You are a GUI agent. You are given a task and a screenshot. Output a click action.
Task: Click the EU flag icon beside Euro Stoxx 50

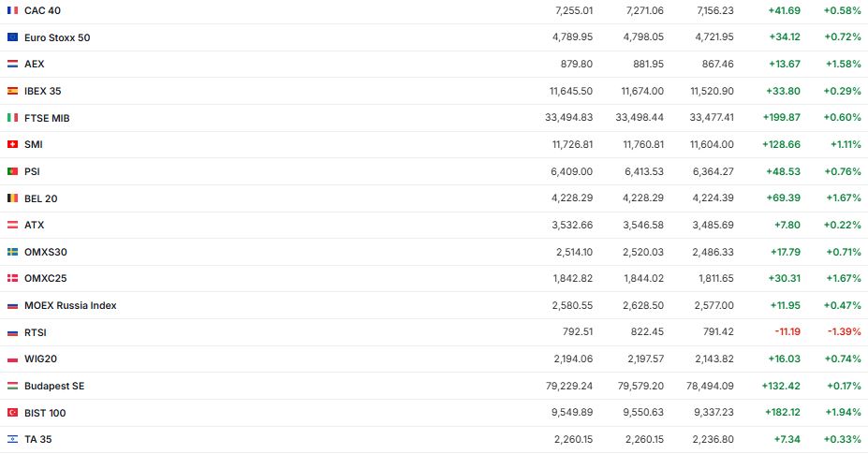click(x=12, y=37)
